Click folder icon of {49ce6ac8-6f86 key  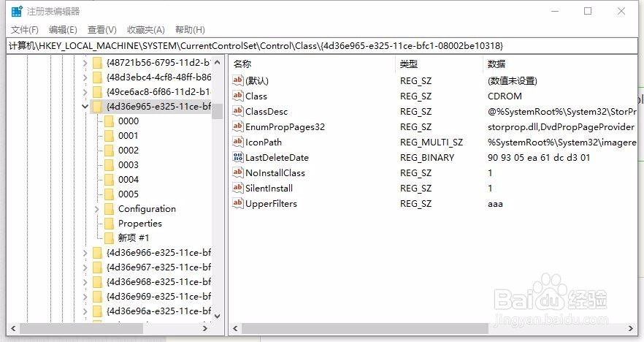(97, 91)
